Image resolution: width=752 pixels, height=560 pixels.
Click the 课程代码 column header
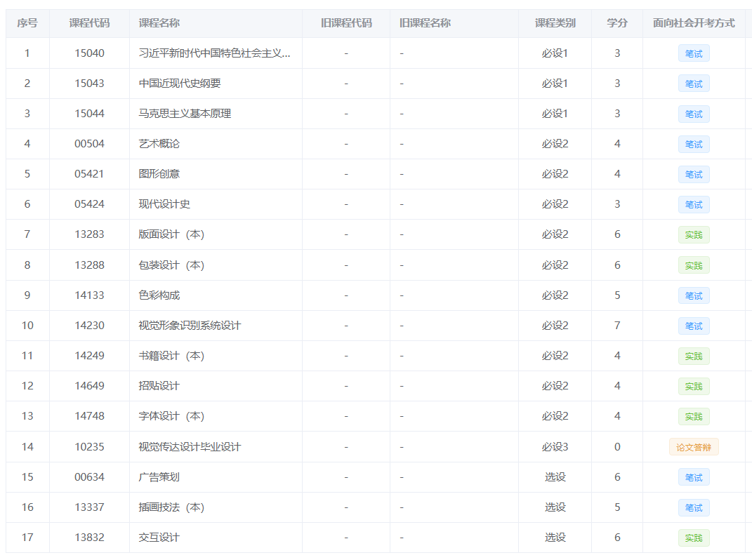point(89,23)
